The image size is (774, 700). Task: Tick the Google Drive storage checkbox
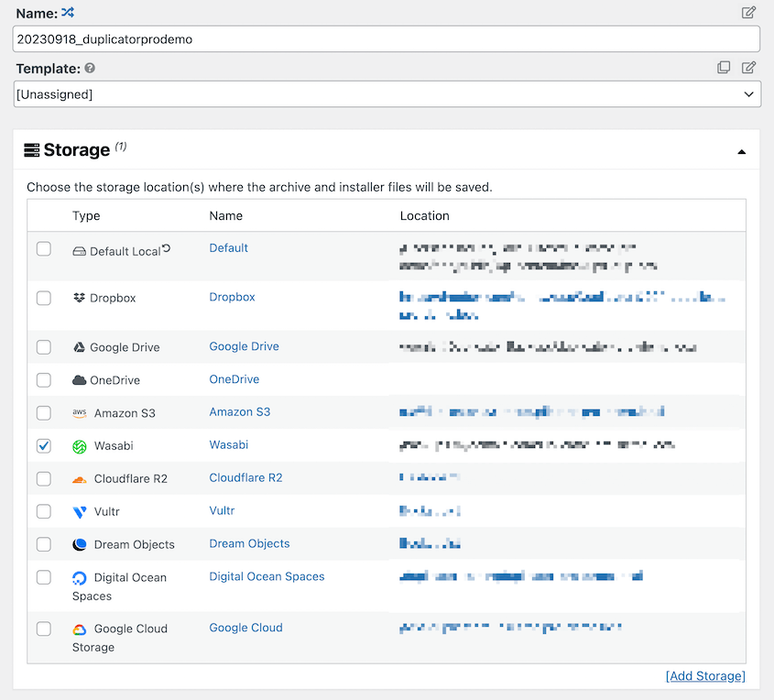pyautogui.click(x=44, y=347)
